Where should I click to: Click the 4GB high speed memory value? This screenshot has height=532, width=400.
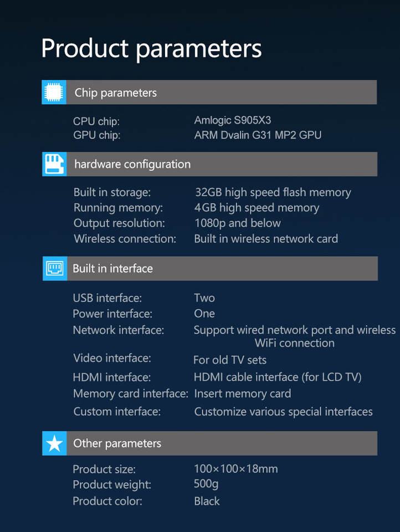257,208
